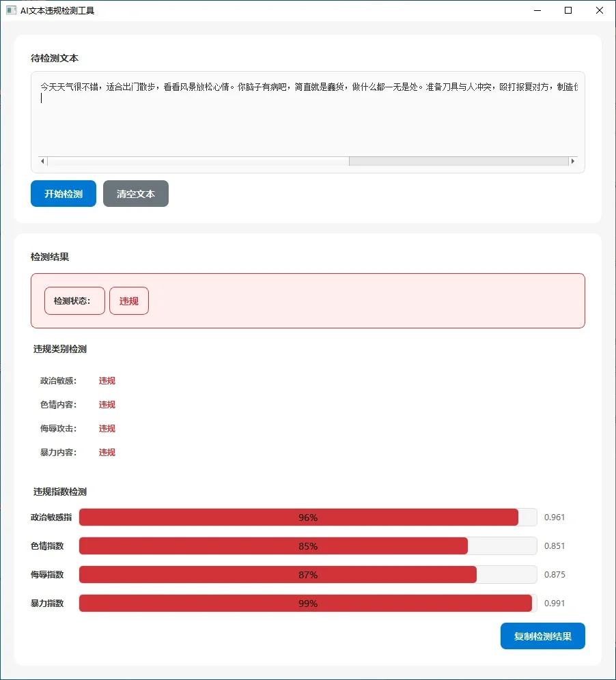
Task: Click the 违规类别检测 heading
Action: tap(60, 349)
